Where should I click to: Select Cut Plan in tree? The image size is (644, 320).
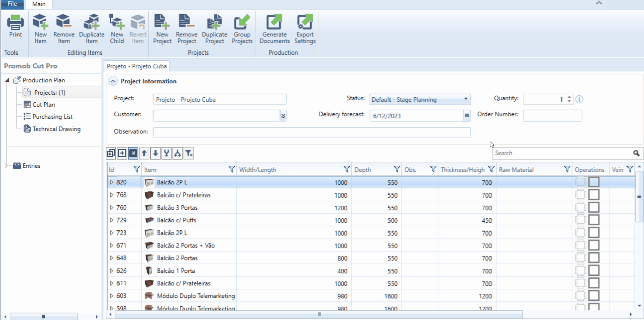point(44,105)
